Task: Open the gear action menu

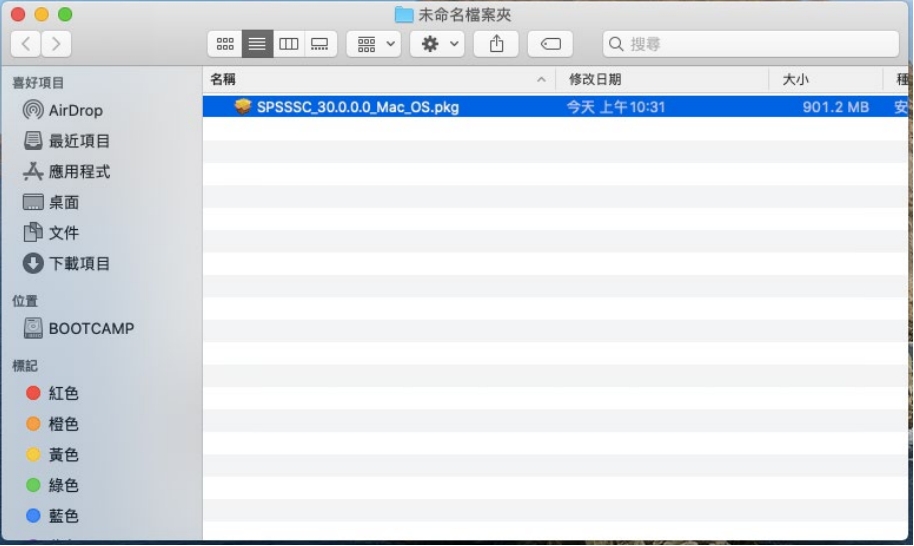Action: [437, 44]
